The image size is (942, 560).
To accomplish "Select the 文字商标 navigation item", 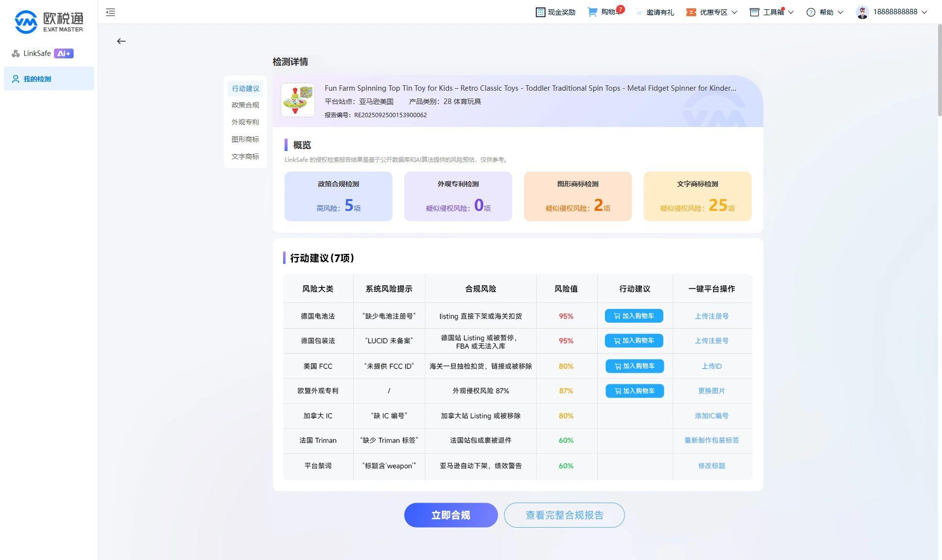I will tap(245, 156).
